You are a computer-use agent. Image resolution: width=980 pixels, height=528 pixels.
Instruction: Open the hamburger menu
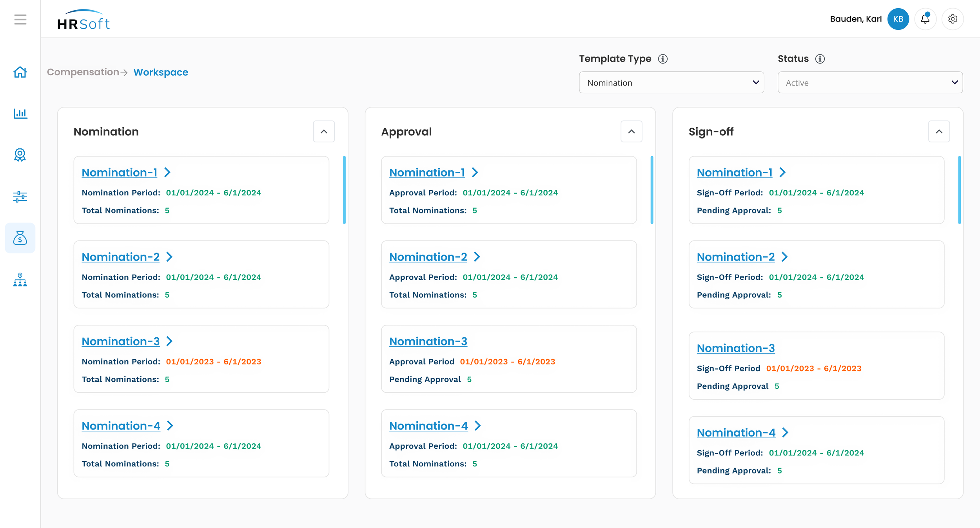pos(20,19)
